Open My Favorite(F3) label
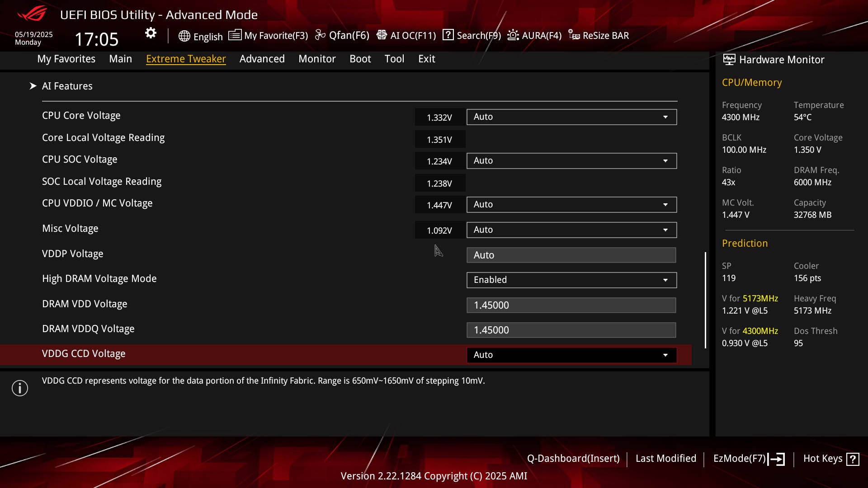The width and height of the screenshot is (868, 488). pyautogui.click(x=276, y=36)
